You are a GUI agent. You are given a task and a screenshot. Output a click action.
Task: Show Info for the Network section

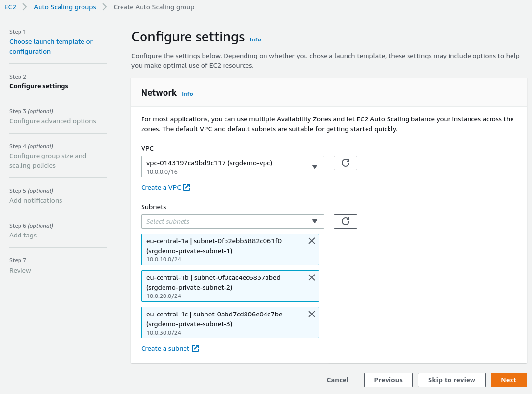187,94
